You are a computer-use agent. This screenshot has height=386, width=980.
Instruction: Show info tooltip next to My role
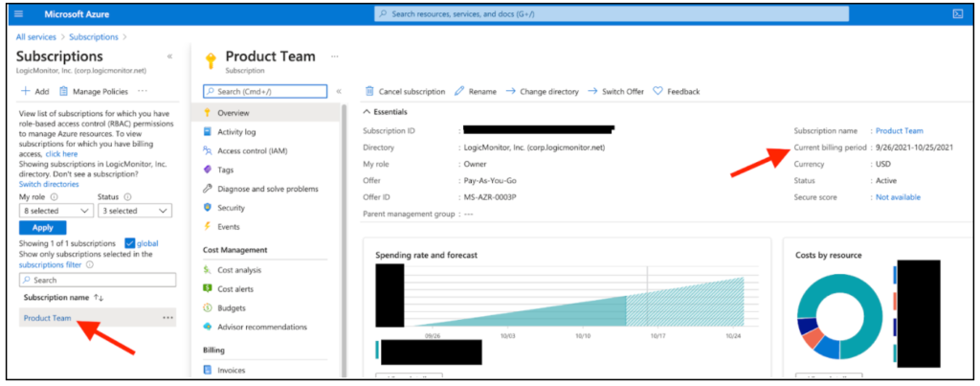pyautogui.click(x=54, y=196)
